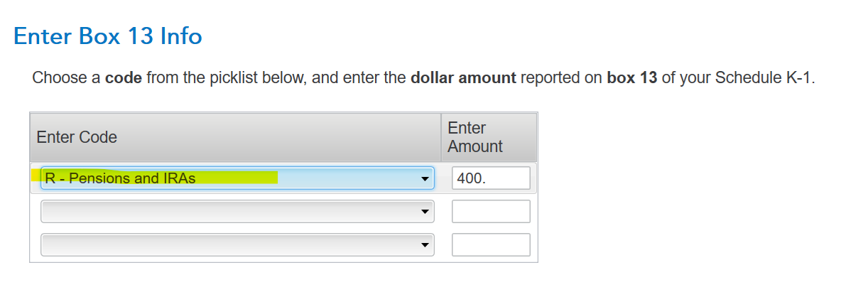Click the "Enter Code" column header
The height and width of the screenshot is (297, 868).
pyautogui.click(x=77, y=137)
